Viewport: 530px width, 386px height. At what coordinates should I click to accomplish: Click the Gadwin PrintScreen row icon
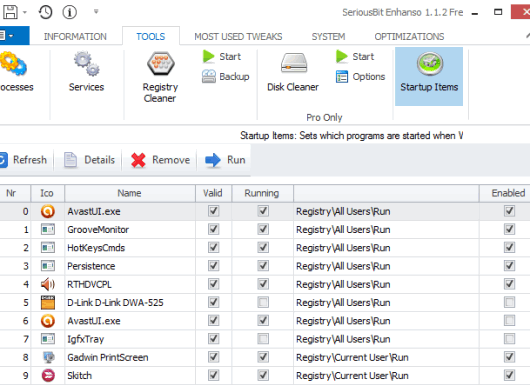[x=49, y=357]
